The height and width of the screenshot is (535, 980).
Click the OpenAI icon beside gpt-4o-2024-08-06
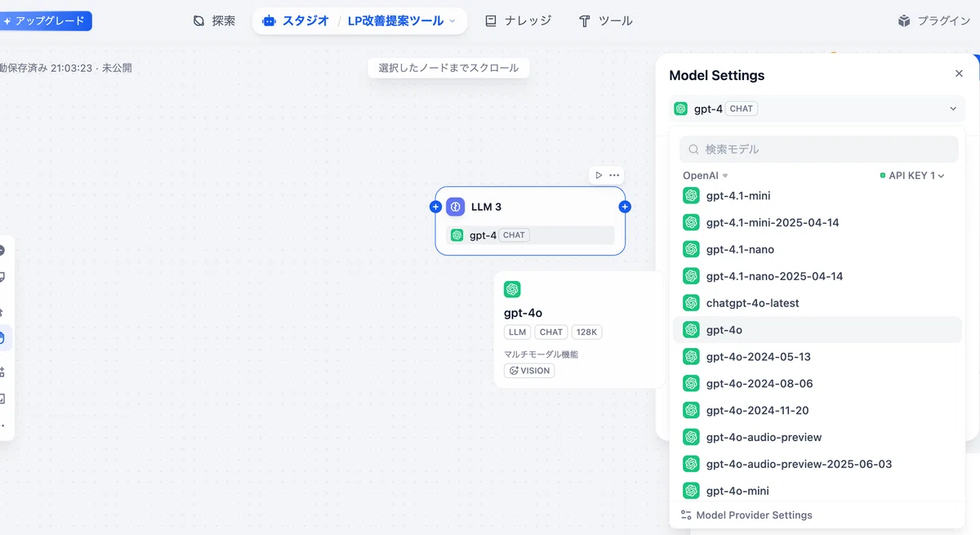(x=692, y=384)
